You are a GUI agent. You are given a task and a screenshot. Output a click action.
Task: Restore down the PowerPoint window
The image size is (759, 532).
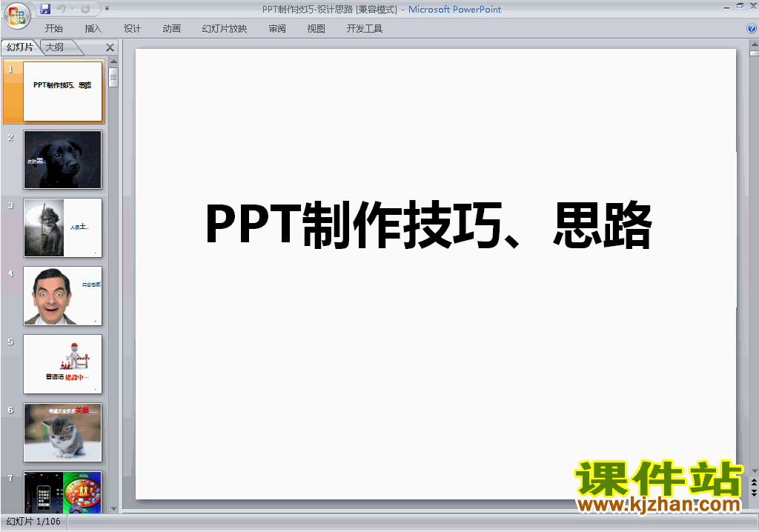740,6
